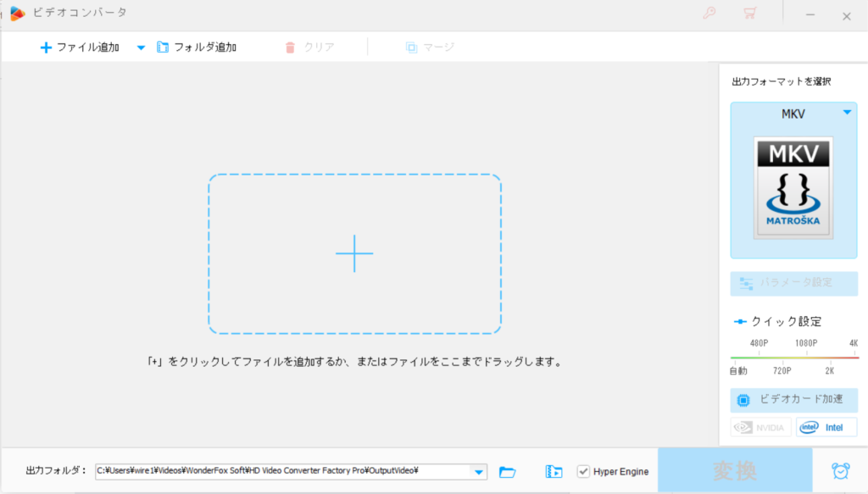This screenshot has width=868, height=494.
Task: Click the MKV Matroska format image
Action: pyautogui.click(x=793, y=186)
